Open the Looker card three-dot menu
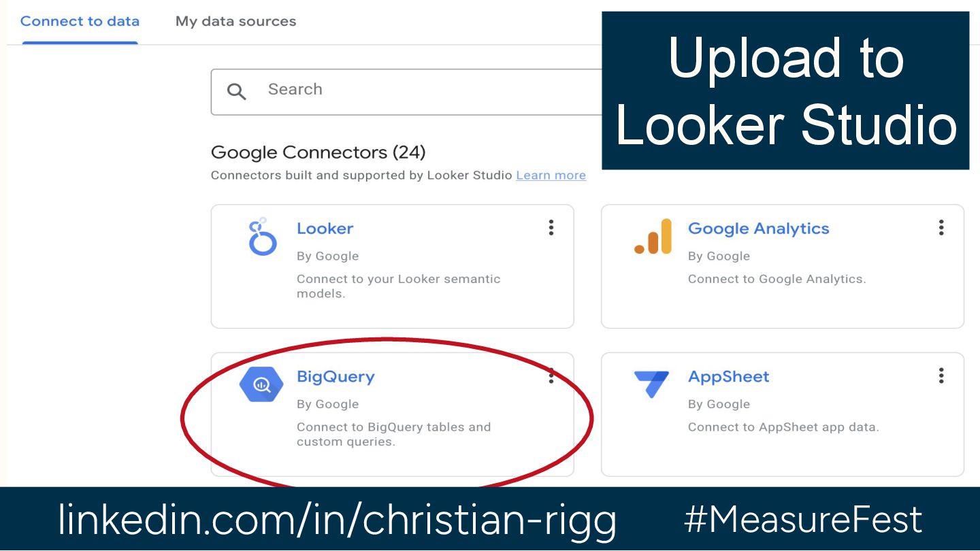Screen dimensions: 980x551 (551, 228)
